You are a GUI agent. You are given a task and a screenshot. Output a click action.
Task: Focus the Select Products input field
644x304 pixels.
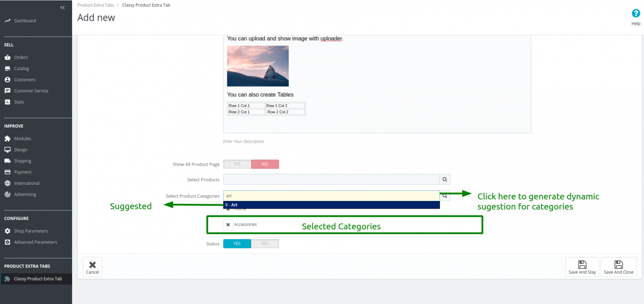pos(331,179)
